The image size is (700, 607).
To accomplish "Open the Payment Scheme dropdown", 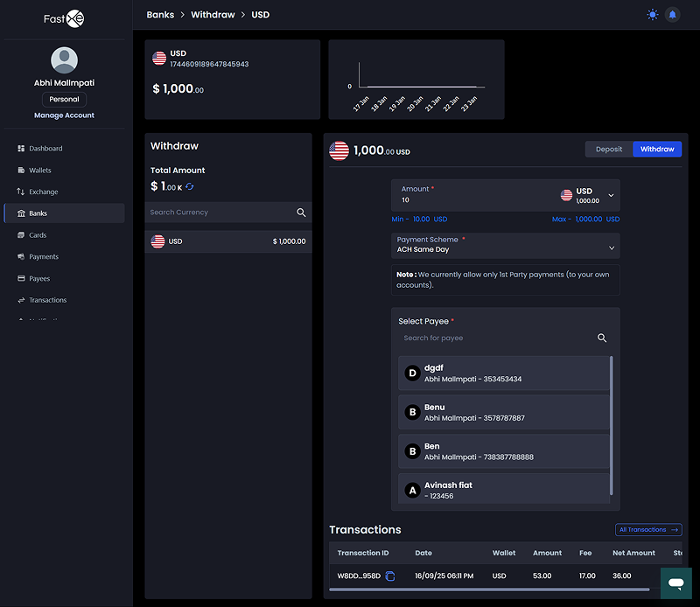I will coord(505,246).
